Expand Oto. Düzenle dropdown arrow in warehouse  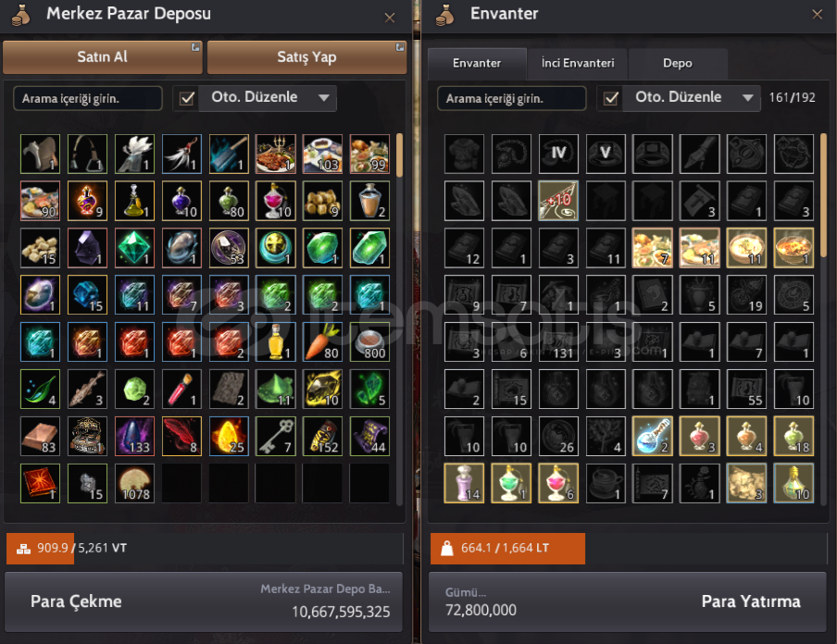point(323,98)
